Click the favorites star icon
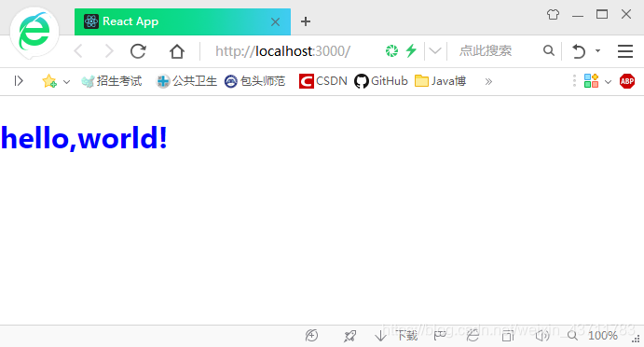This screenshot has width=644, height=347. point(49,81)
